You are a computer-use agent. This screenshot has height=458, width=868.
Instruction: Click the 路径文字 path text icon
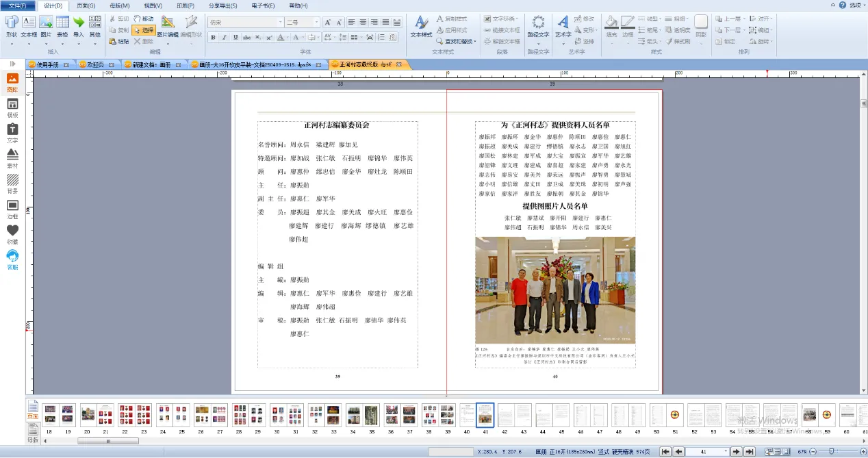coord(538,25)
